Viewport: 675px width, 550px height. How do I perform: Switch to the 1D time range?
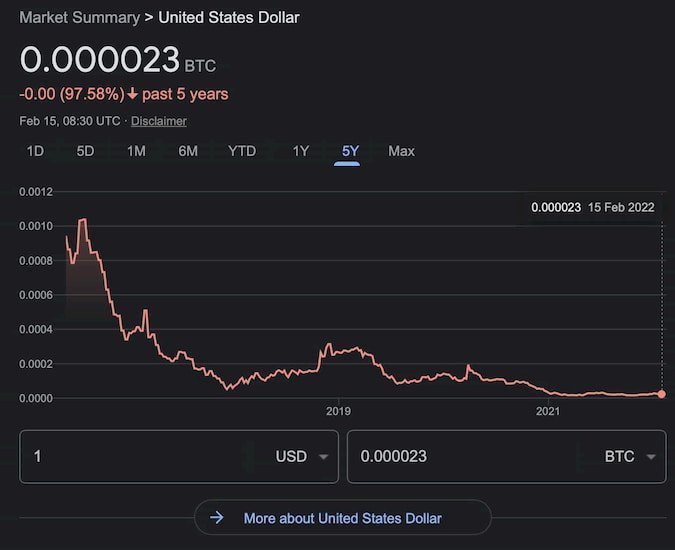(x=35, y=151)
